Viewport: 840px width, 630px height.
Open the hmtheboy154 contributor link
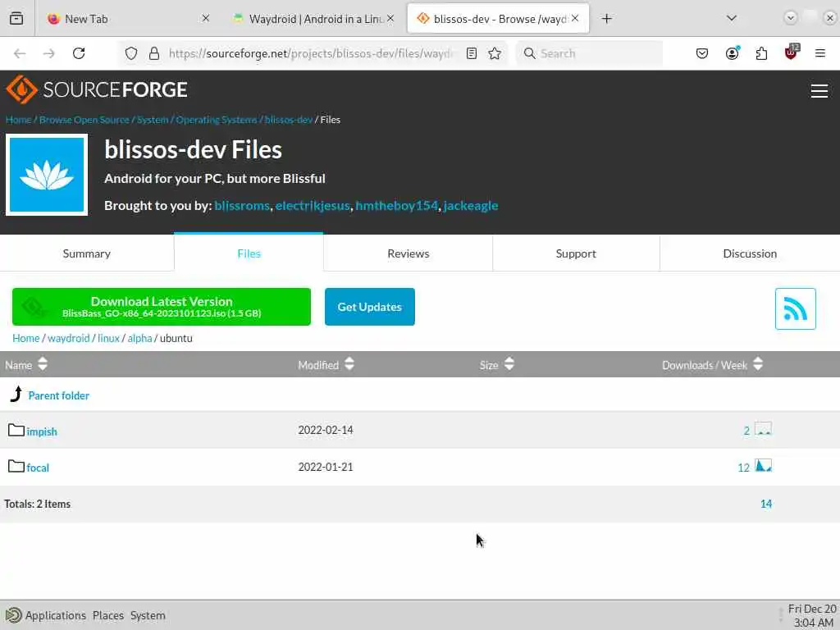coord(396,206)
